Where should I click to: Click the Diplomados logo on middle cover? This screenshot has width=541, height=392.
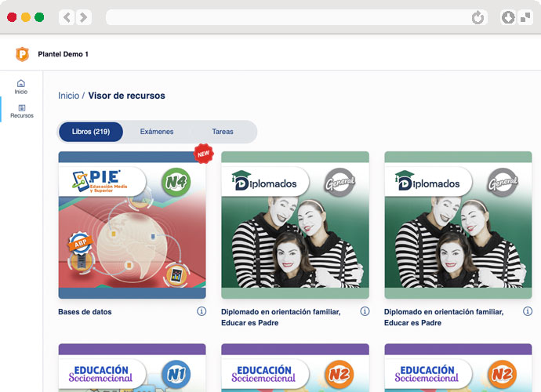pos(264,181)
